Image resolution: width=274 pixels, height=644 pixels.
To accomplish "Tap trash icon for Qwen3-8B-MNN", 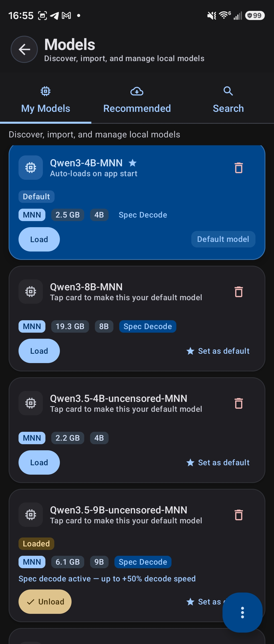I will pyautogui.click(x=238, y=292).
